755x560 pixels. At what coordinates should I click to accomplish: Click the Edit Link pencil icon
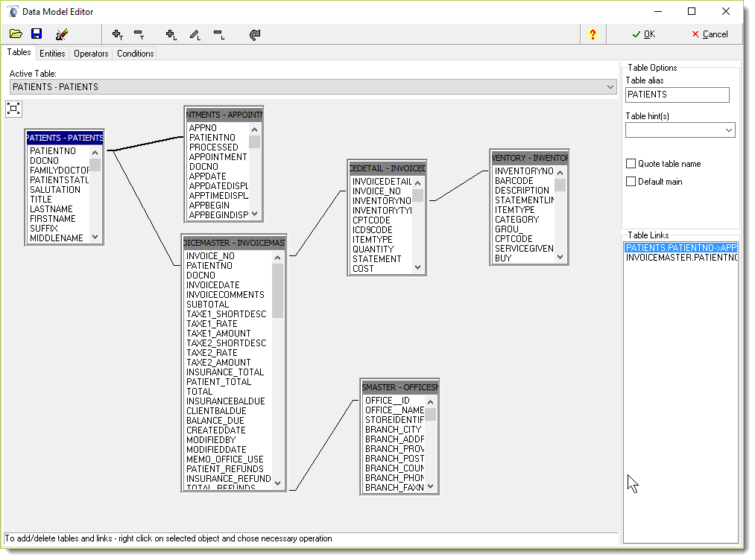pyautogui.click(x=195, y=34)
